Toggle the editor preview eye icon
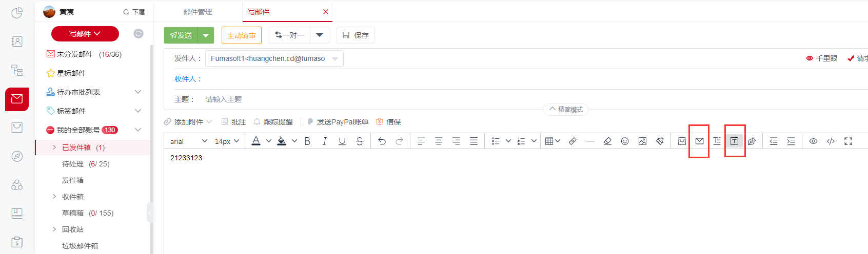The width and height of the screenshot is (868, 254). [813, 141]
